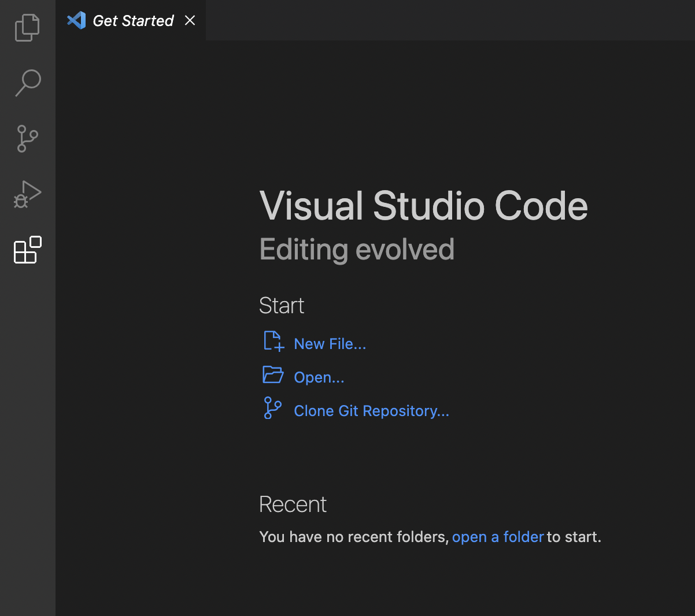Screen dimensions: 695x616
Task: Open the Extensions view
Action: pyautogui.click(x=27, y=250)
